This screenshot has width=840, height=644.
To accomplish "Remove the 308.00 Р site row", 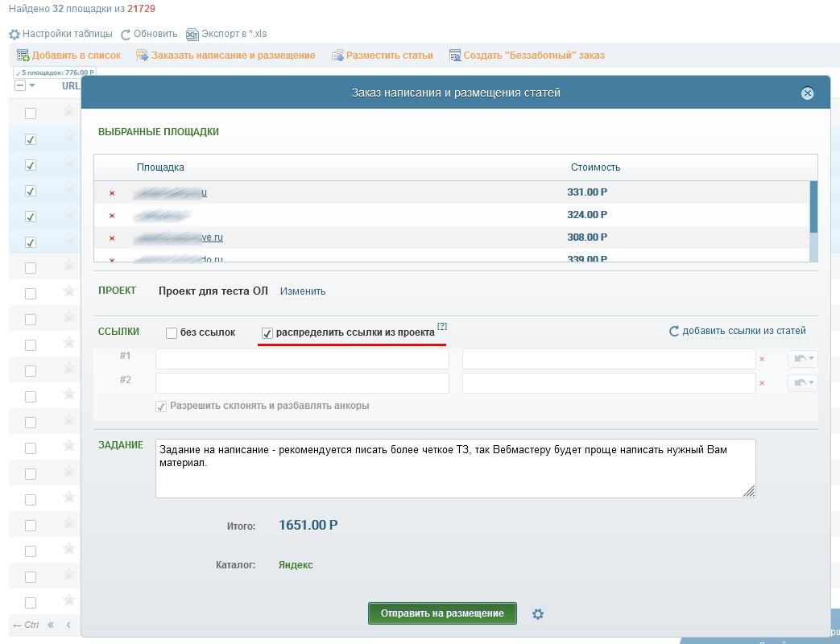I will (x=112, y=237).
